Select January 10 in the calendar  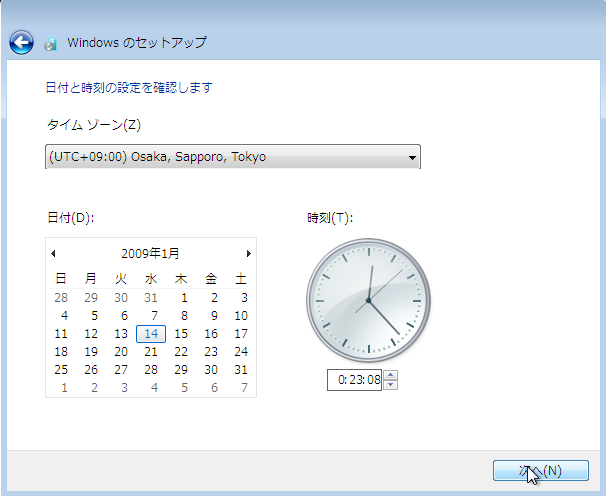241,315
